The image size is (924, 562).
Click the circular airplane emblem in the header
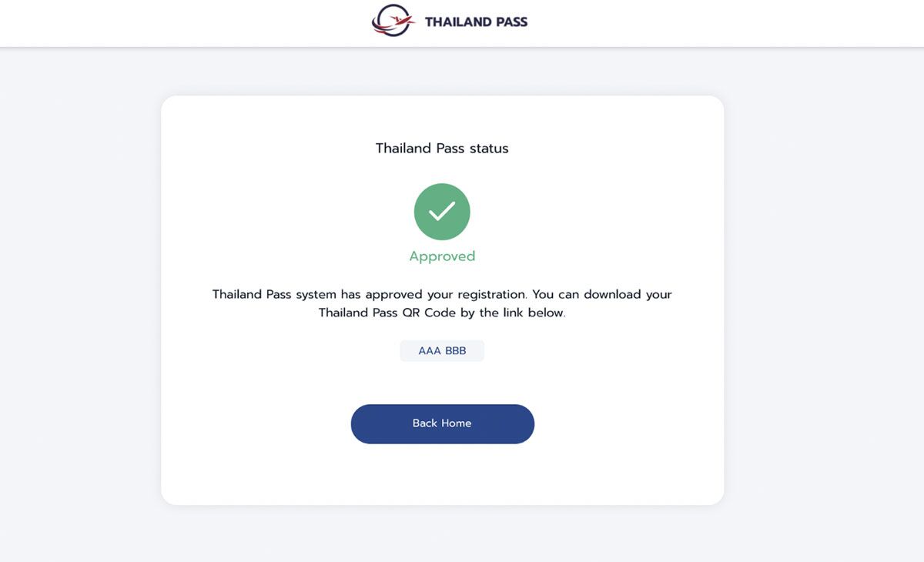tap(393, 21)
